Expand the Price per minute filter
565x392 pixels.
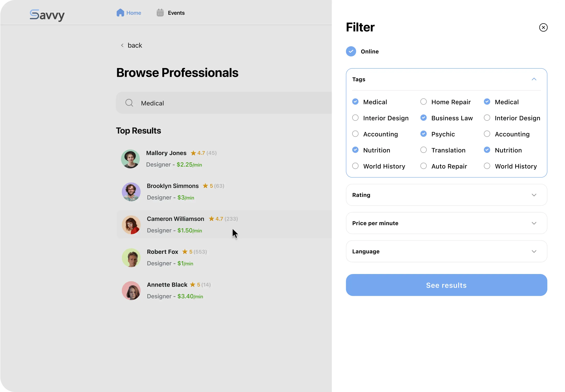[534, 223]
